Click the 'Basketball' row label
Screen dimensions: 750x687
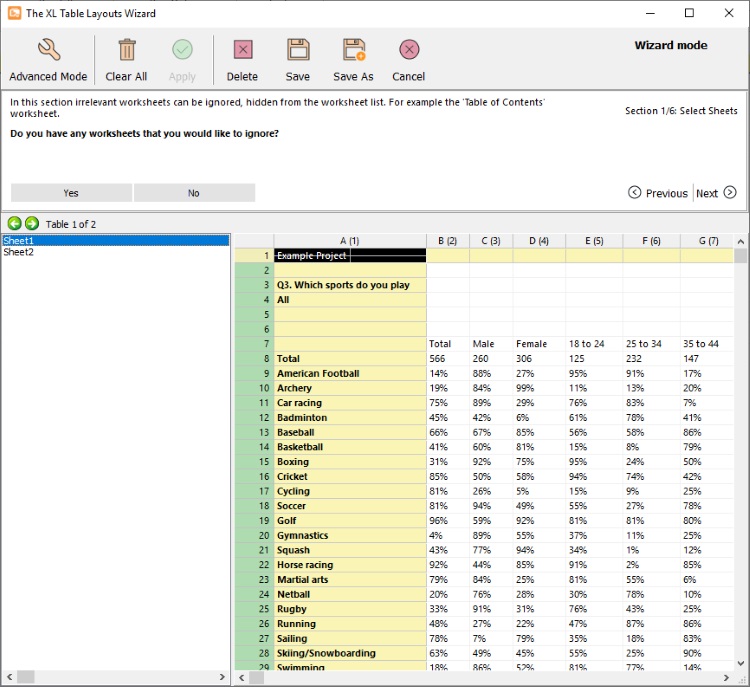[350, 447]
